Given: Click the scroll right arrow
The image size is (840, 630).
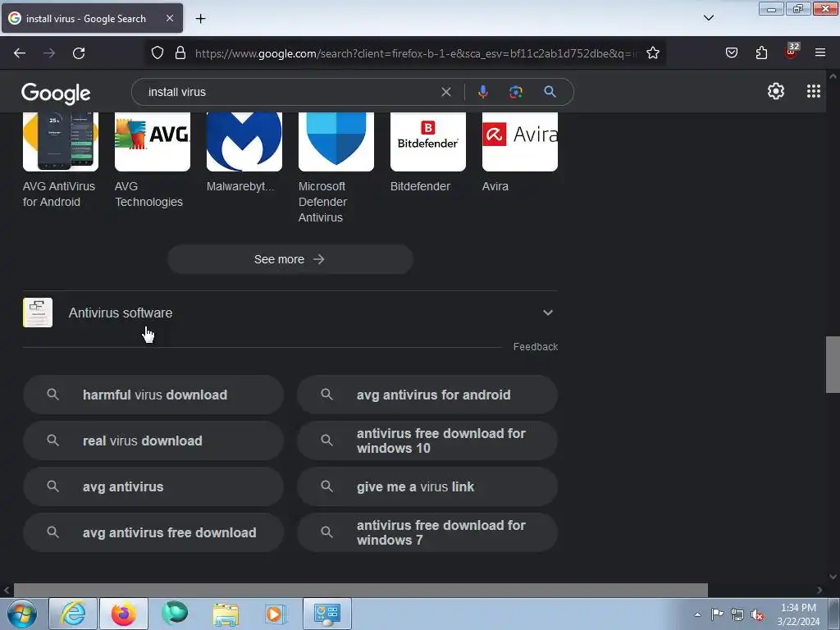Looking at the screenshot, I should [x=819, y=590].
